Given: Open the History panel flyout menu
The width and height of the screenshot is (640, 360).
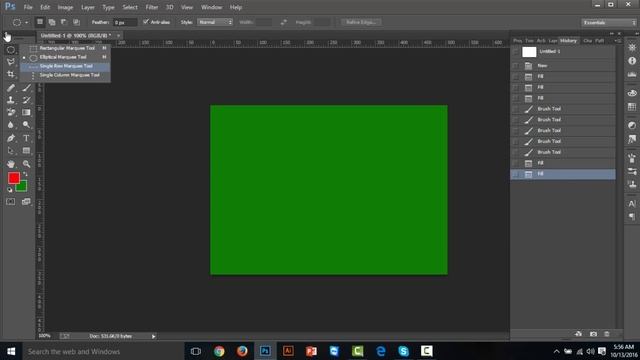Looking at the screenshot, I should 618,41.
